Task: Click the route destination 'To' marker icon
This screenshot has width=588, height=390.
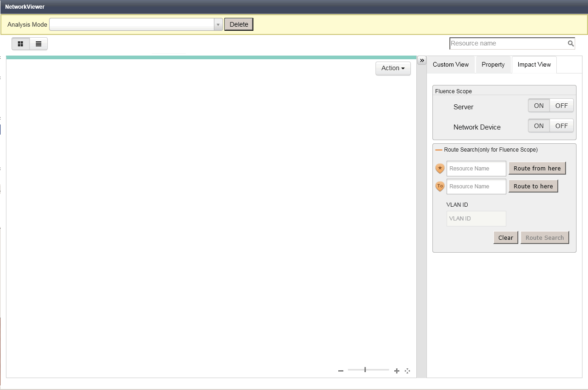Action: 440,187
